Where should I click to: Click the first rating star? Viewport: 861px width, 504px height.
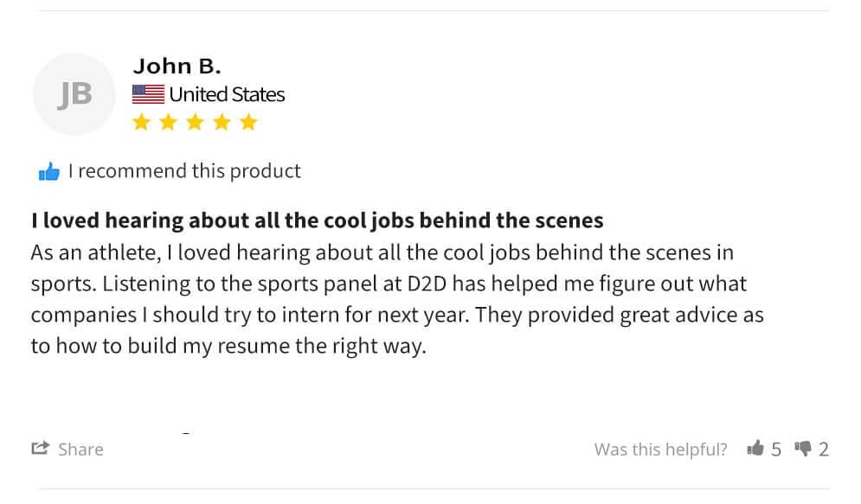[x=141, y=122]
